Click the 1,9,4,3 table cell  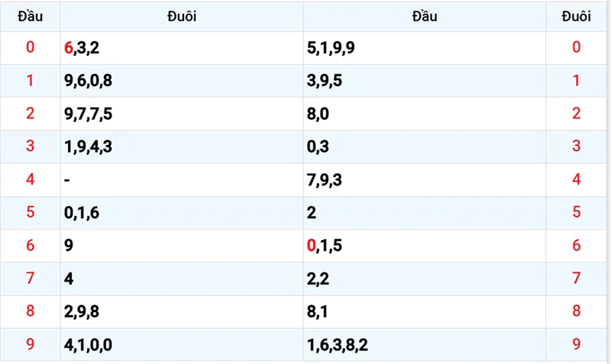coord(90,147)
